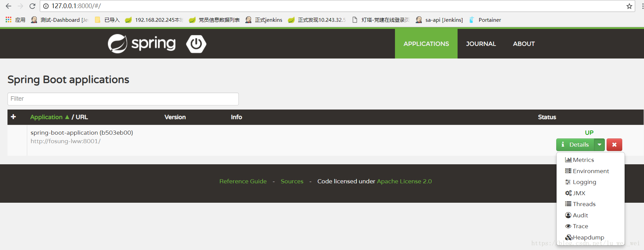644x250 pixels.
Task: Click the Status column header
Action: coord(547,117)
